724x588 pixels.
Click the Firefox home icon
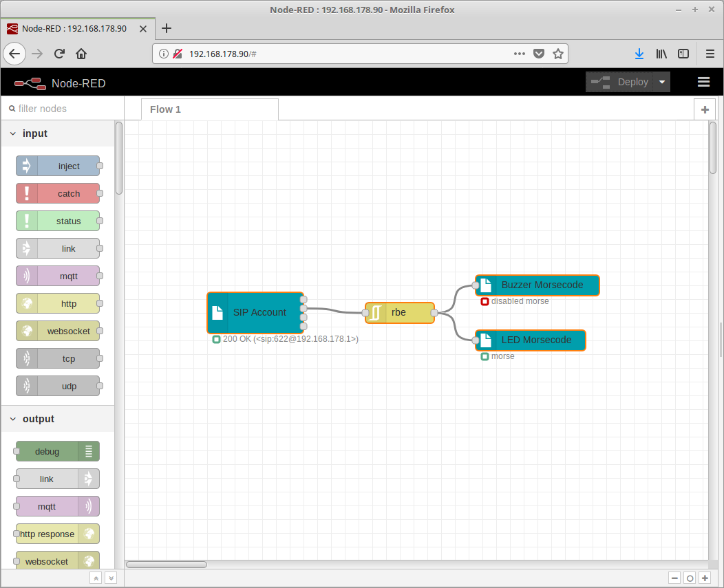click(81, 54)
